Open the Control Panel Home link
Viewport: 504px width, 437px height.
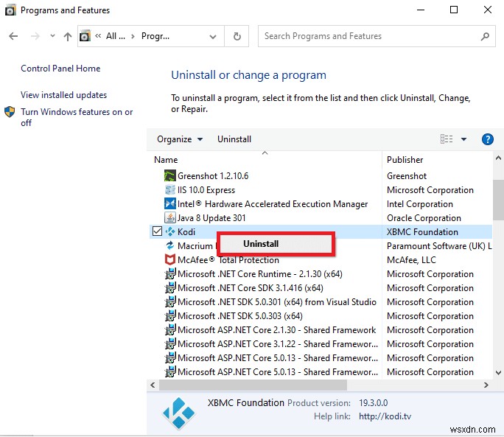point(60,69)
